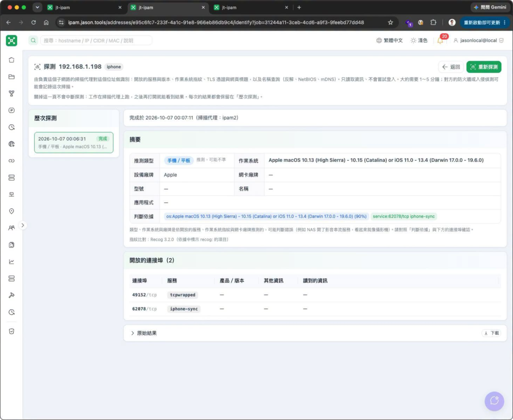Click the chain link icon in the sidebar
The image size is (513, 420).
[x=12, y=161]
